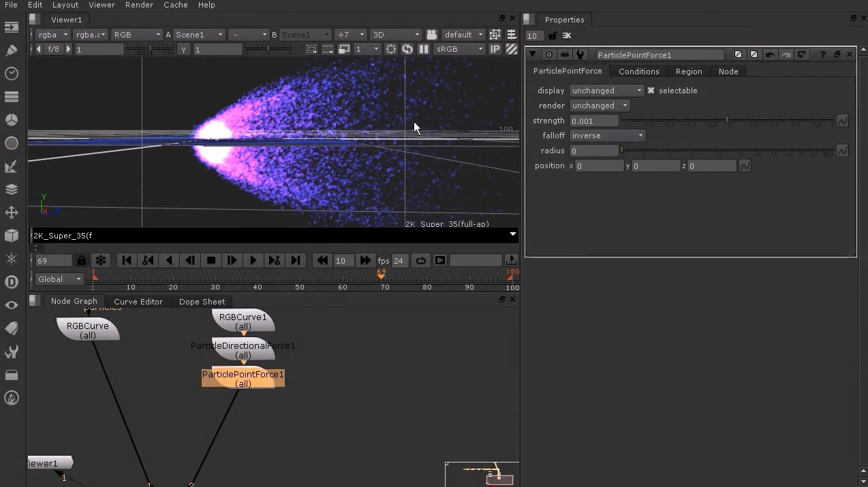Select the Draw tools pencil icon in left toolbar

coord(11,50)
